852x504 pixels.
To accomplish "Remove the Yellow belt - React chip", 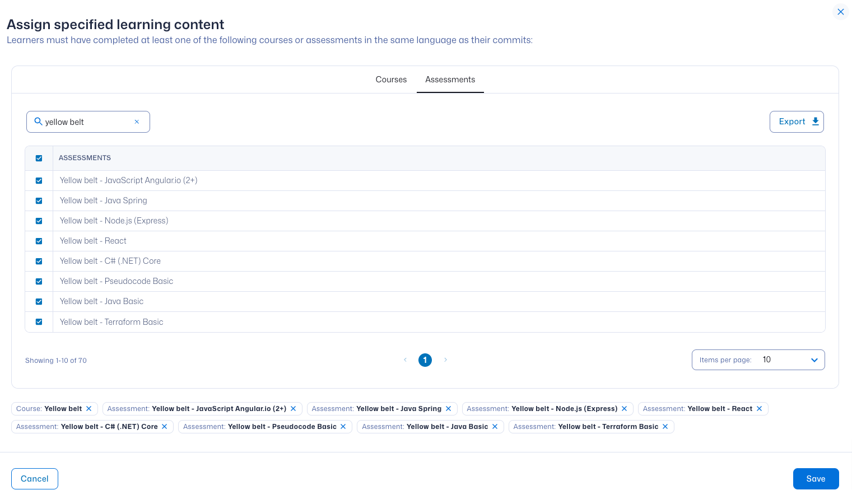I will coord(759,409).
